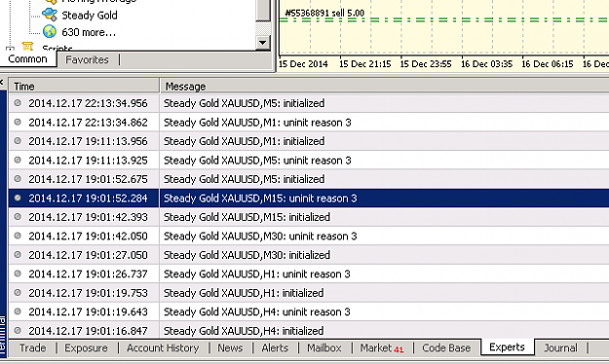The width and height of the screenshot is (609, 364).
Task: Click the green sell order line on chart
Action: (x=444, y=19)
